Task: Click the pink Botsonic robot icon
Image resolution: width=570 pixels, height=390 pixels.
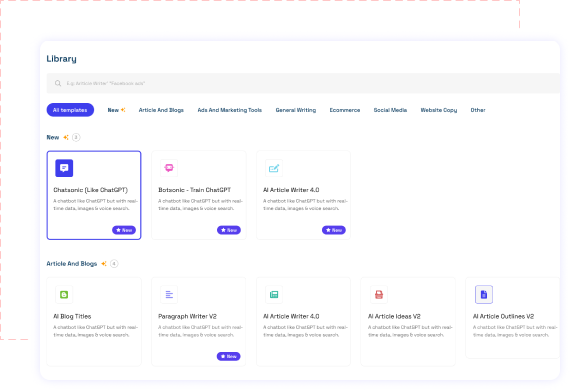Action: 169,168
